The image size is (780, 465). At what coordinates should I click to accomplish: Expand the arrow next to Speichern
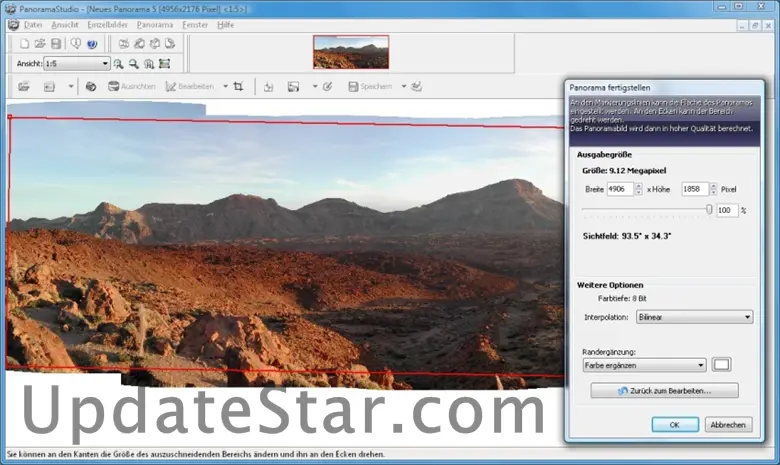point(404,87)
